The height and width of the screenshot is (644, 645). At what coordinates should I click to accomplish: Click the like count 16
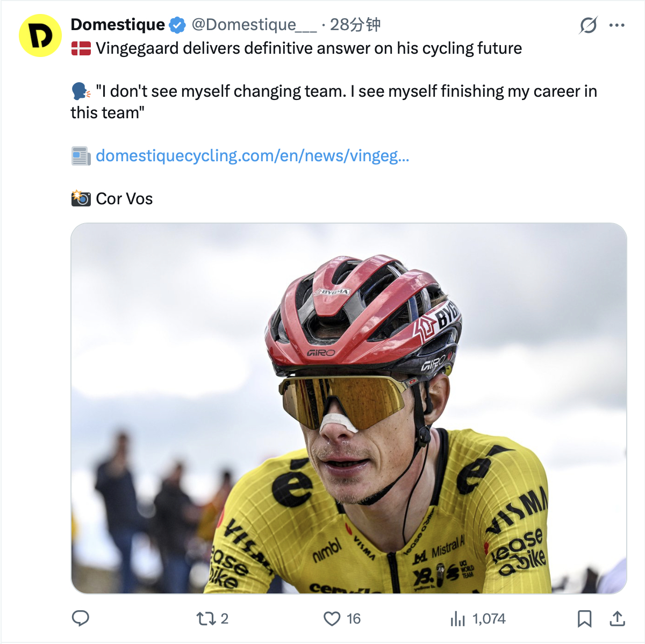coord(354,619)
